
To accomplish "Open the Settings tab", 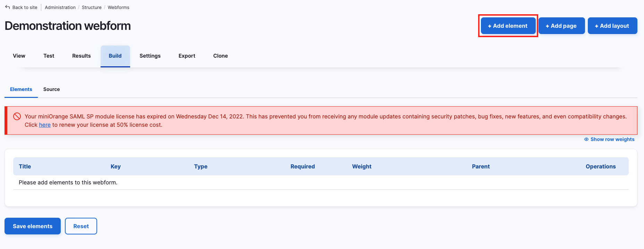I will [150, 56].
